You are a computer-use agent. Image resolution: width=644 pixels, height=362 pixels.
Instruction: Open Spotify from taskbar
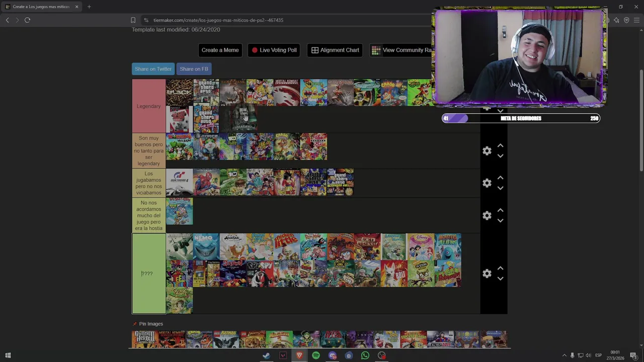(316, 355)
